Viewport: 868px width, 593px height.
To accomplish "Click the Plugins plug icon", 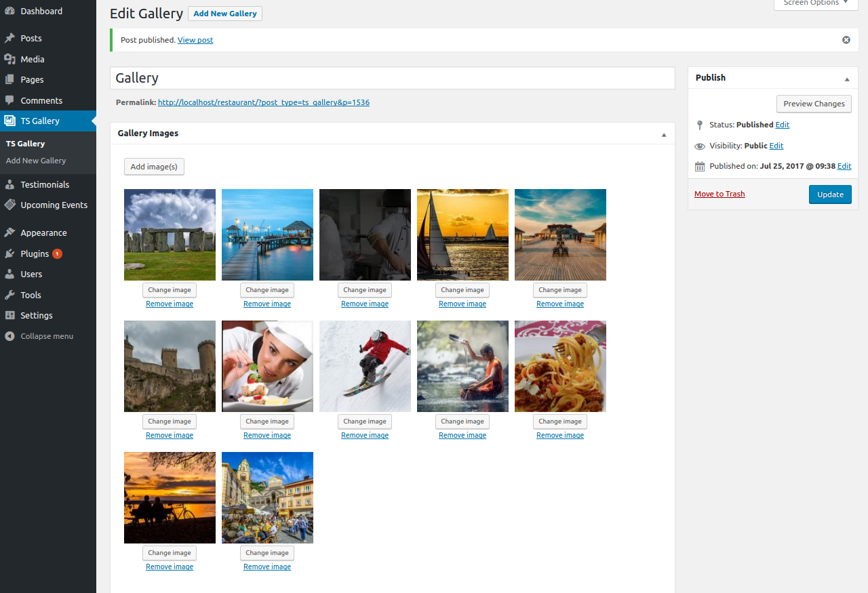I will [x=9, y=254].
